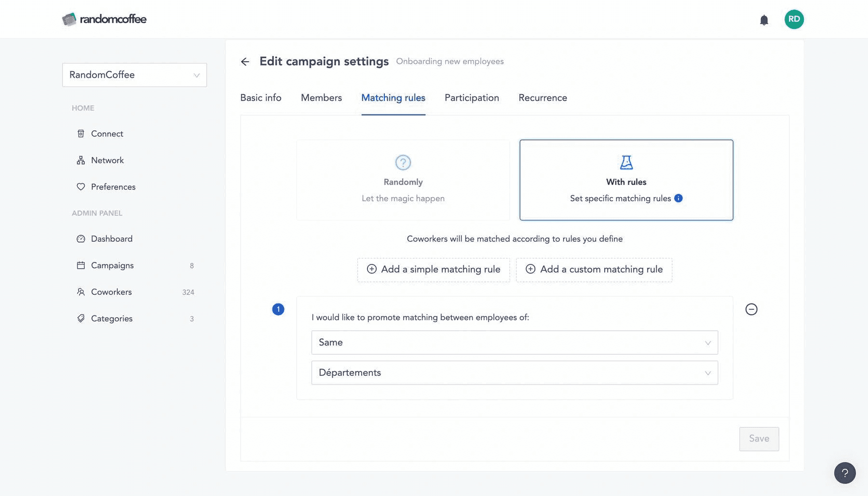Click the notification bell icon
This screenshot has height=496, width=868.
[764, 20]
